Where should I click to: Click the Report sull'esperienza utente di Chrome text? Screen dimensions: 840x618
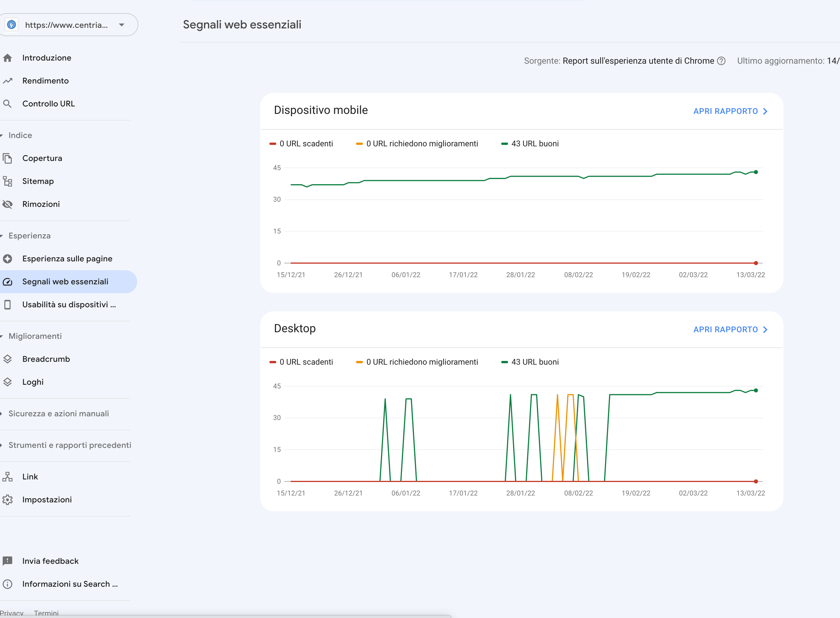(x=638, y=61)
